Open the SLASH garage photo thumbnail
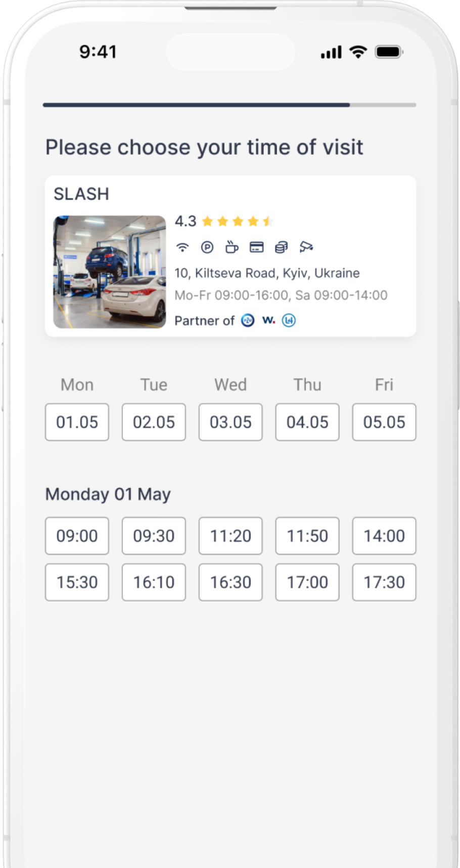 110,272
